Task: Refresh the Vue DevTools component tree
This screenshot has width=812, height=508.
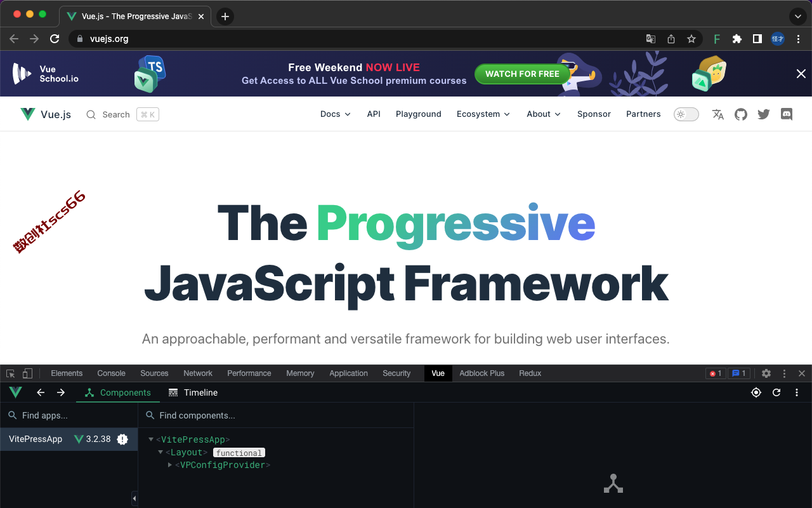Action: point(776,392)
